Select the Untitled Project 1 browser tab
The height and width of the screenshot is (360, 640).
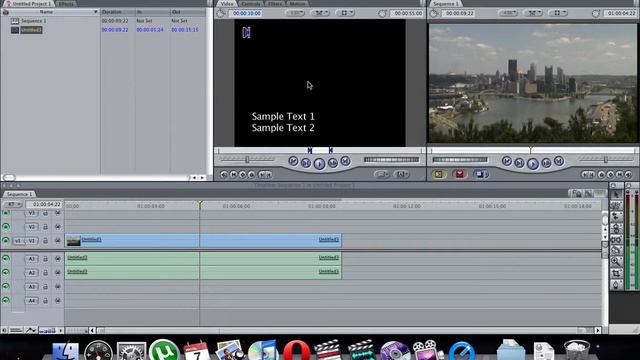pyautogui.click(x=29, y=3)
